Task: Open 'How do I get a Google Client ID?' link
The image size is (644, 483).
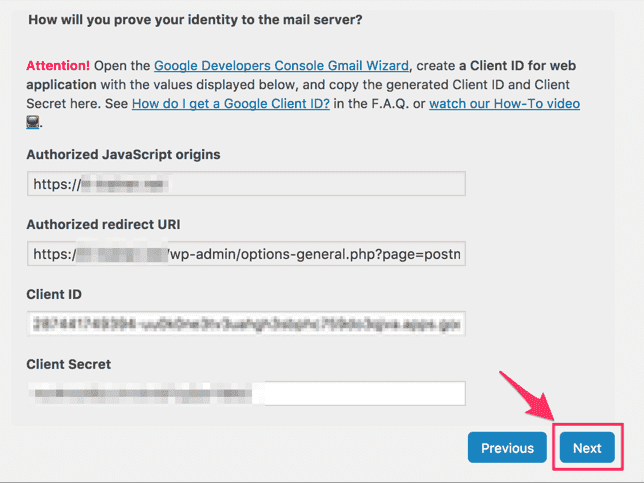Action: (231, 104)
